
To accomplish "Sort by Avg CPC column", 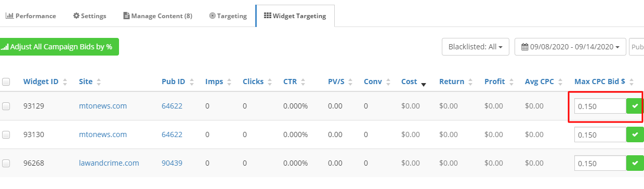I will [x=543, y=82].
